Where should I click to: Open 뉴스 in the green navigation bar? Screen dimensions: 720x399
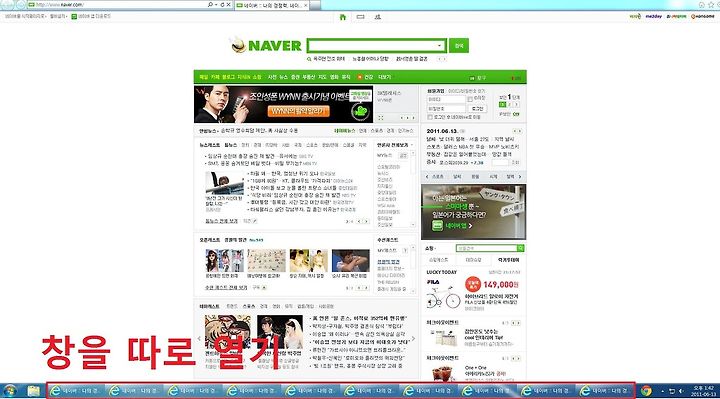pos(283,77)
